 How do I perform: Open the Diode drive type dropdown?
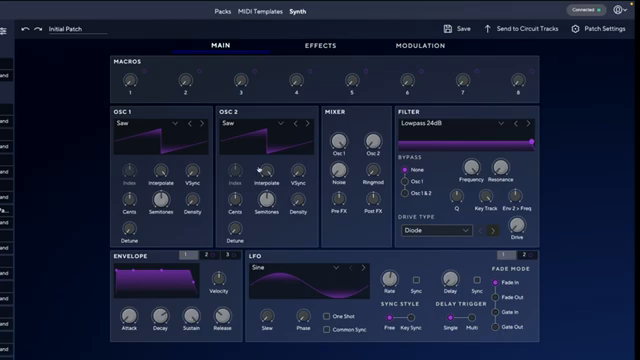point(437,231)
